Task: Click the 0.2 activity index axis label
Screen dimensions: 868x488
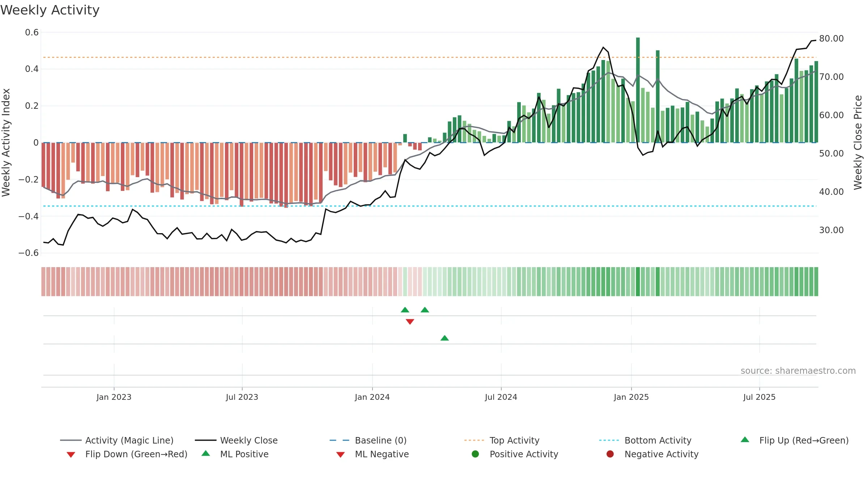Action: (x=32, y=106)
